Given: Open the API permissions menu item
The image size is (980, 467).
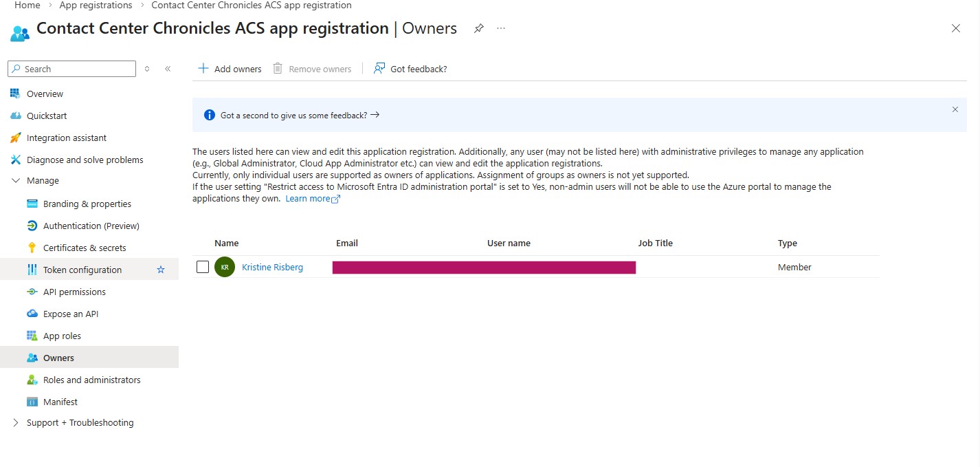Looking at the screenshot, I should [74, 292].
